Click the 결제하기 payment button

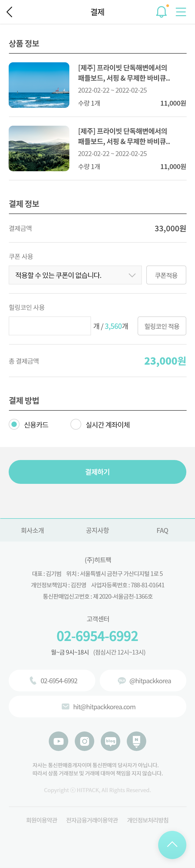tap(97, 472)
